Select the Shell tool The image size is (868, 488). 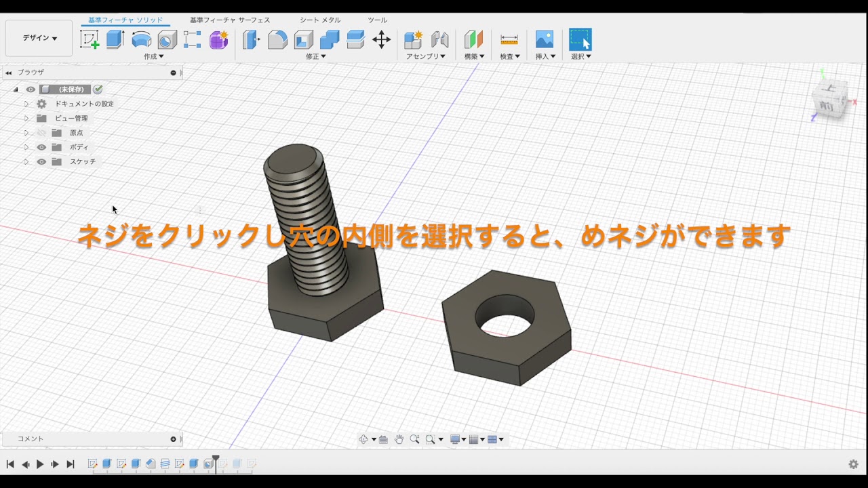click(303, 39)
